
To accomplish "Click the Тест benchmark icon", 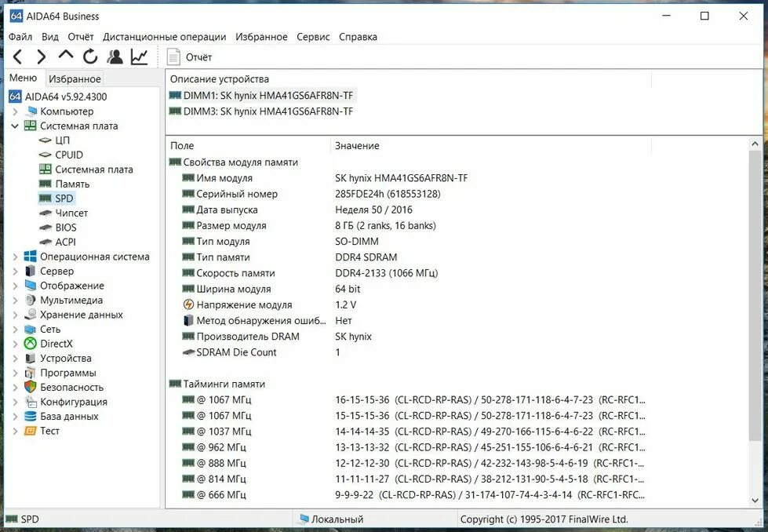I will pyautogui.click(x=31, y=431).
